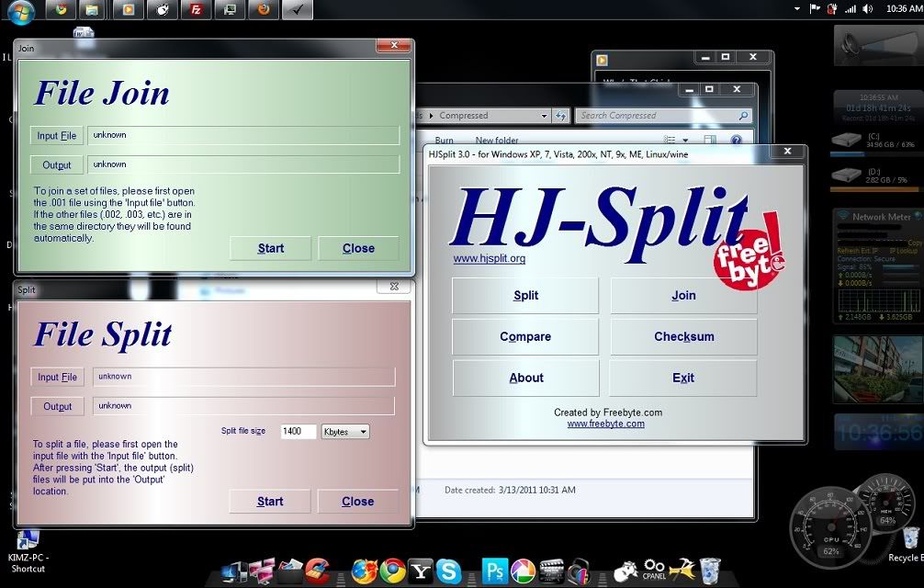This screenshot has height=588, width=924.
Task: Click the Split button in HJSplit
Action: click(525, 296)
